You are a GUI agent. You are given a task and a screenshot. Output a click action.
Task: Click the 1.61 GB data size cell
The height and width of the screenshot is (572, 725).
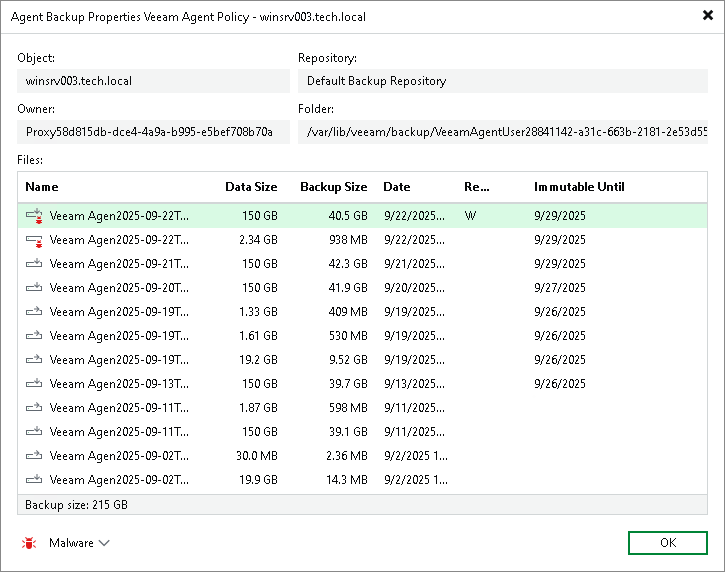coord(258,336)
